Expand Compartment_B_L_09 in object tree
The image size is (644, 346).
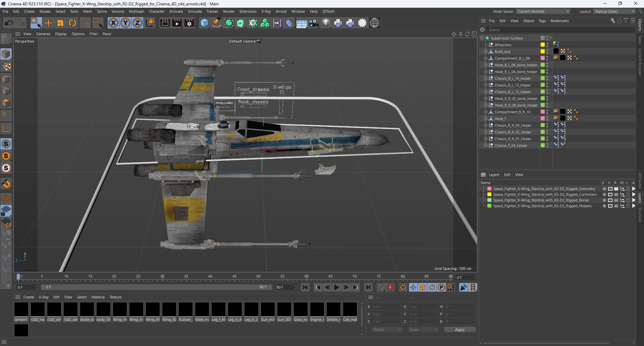pyautogui.click(x=485, y=58)
